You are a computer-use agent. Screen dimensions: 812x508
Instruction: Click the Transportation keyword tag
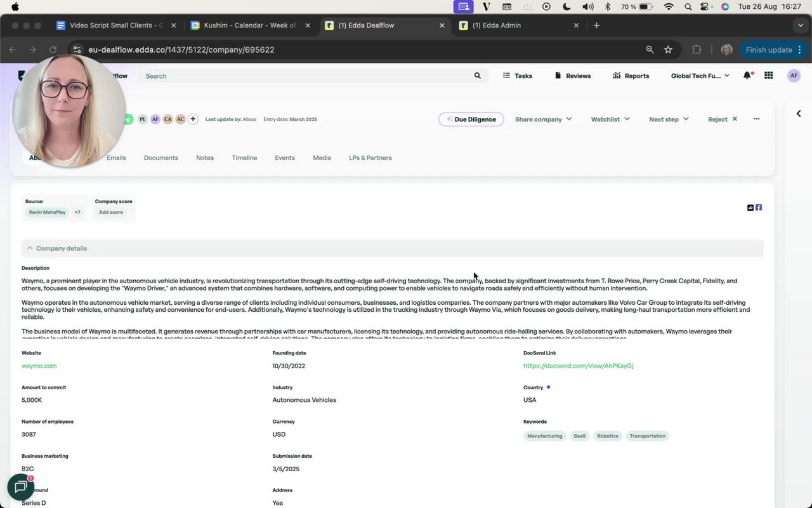pyautogui.click(x=648, y=436)
